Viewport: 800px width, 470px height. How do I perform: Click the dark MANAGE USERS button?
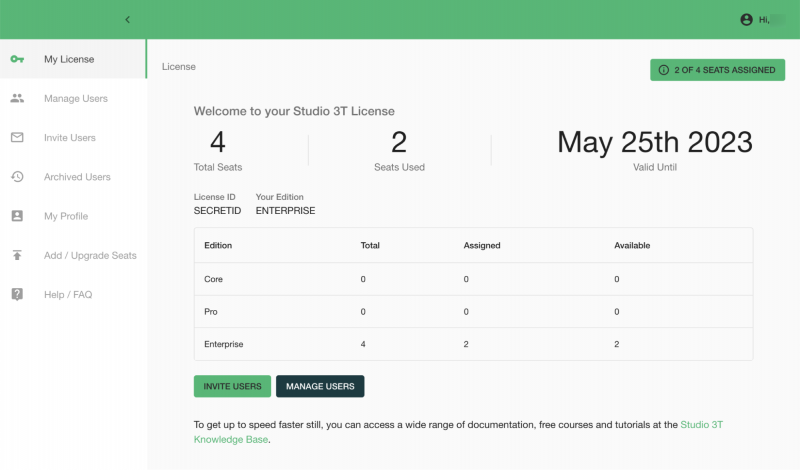[x=320, y=386]
